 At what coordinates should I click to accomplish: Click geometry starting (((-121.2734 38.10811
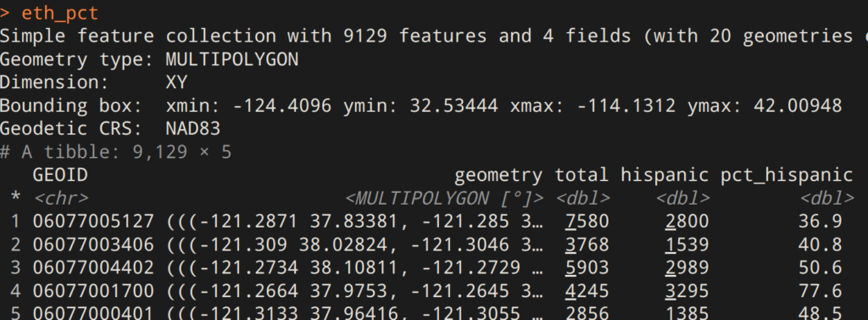[354, 268]
